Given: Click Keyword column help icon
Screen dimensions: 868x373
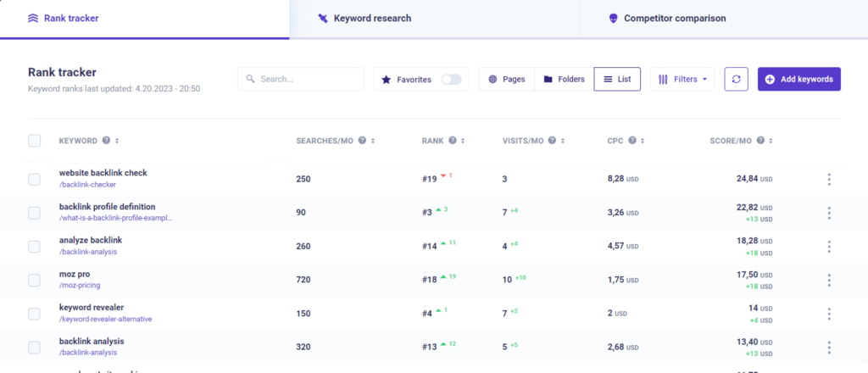Looking at the screenshot, I should [x=106, y=141].
